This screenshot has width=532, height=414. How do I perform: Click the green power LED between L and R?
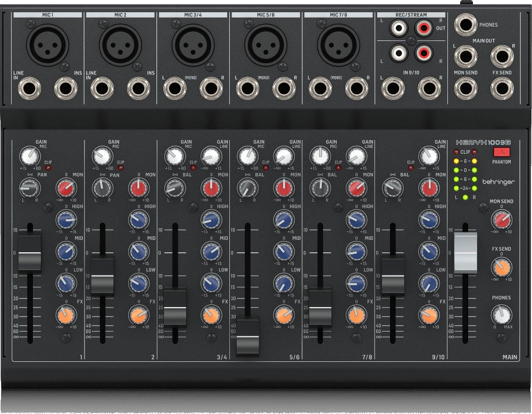(x=465, y=197)
